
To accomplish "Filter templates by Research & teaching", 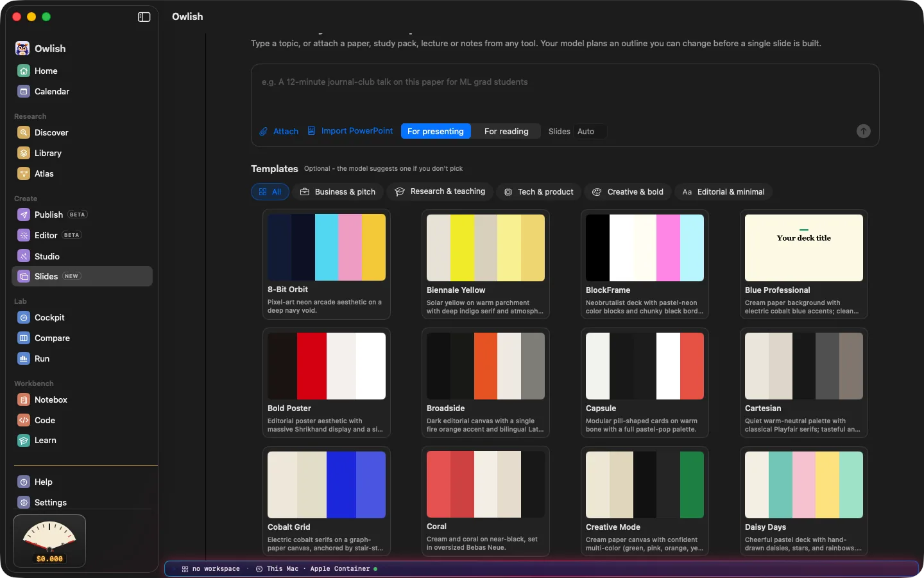I will 440,191.
